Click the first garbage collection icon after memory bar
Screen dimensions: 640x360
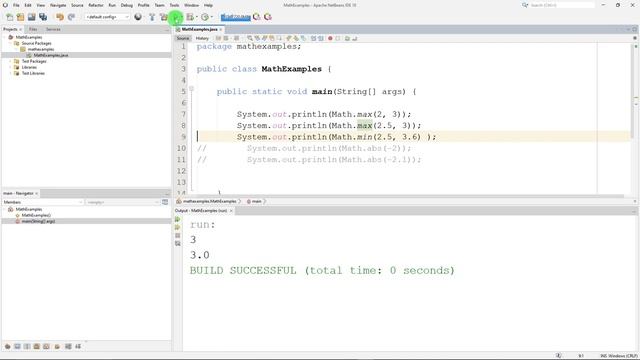click(256, 17)
